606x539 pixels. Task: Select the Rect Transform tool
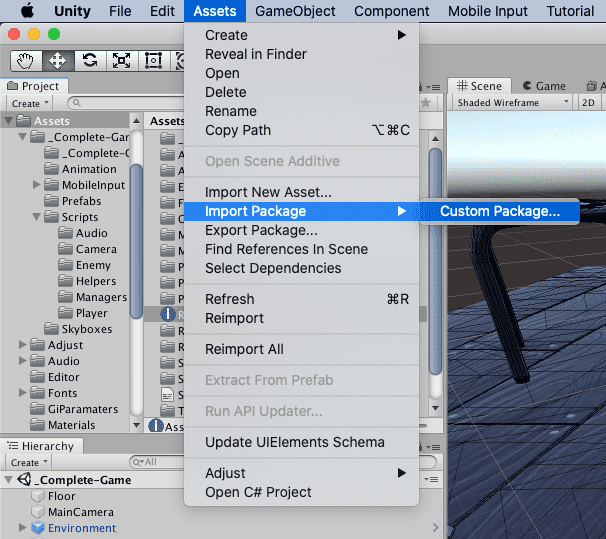(154, 59)
